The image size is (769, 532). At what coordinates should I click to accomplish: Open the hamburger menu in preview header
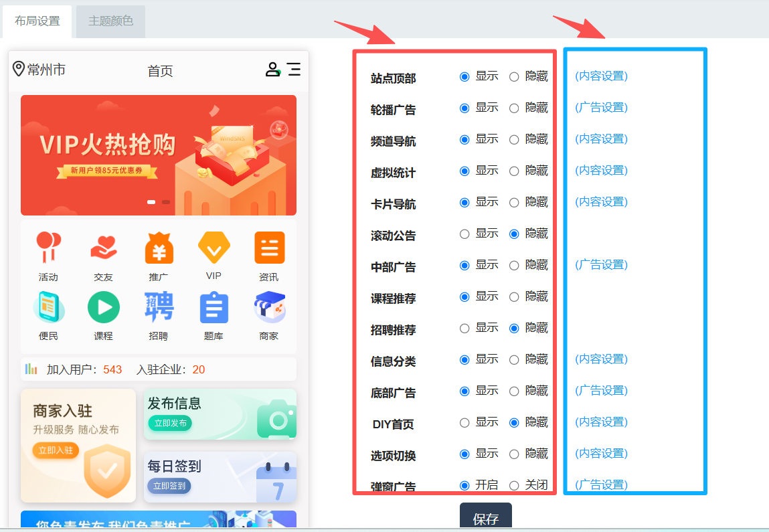coord(294,70)
